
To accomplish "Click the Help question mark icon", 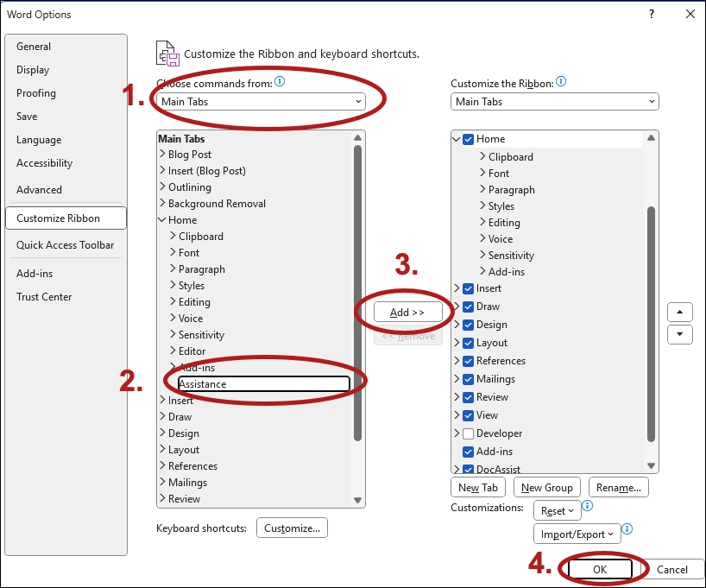I will [652, 14].
